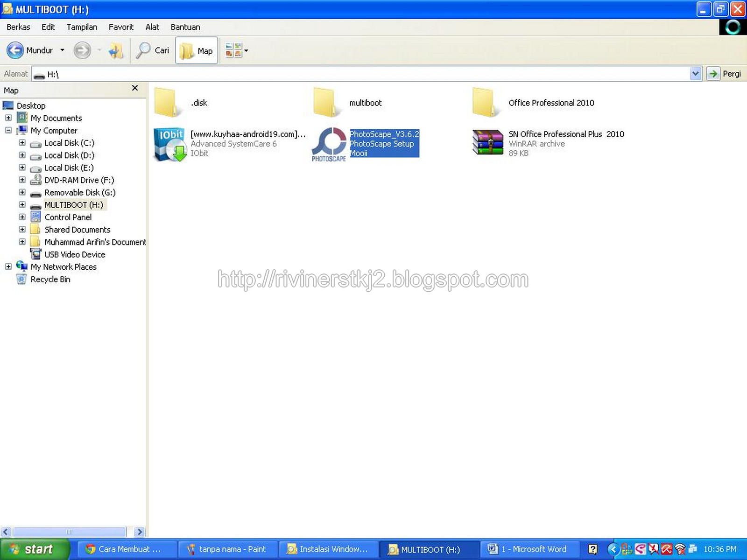
Task: Expand My Network Places node
Action: [x=8, y=266]
